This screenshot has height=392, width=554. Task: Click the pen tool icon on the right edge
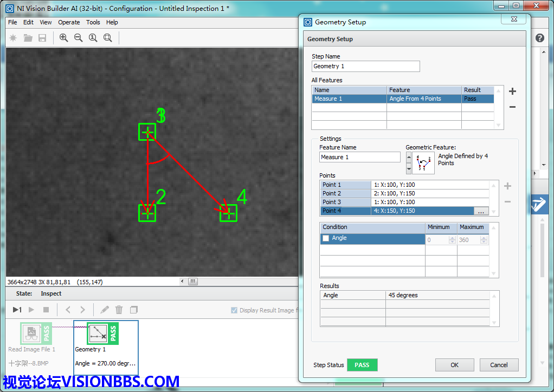[x=538, y=204]
